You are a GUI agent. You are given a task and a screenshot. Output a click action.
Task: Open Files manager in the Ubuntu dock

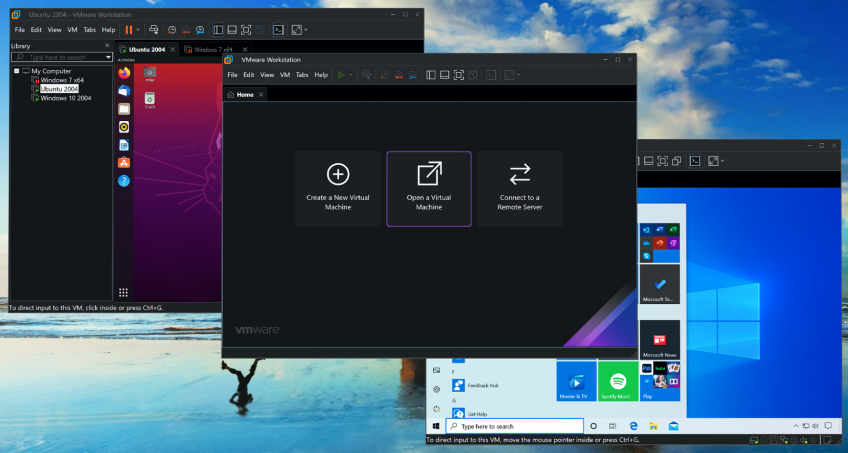[x=124, y=109]
